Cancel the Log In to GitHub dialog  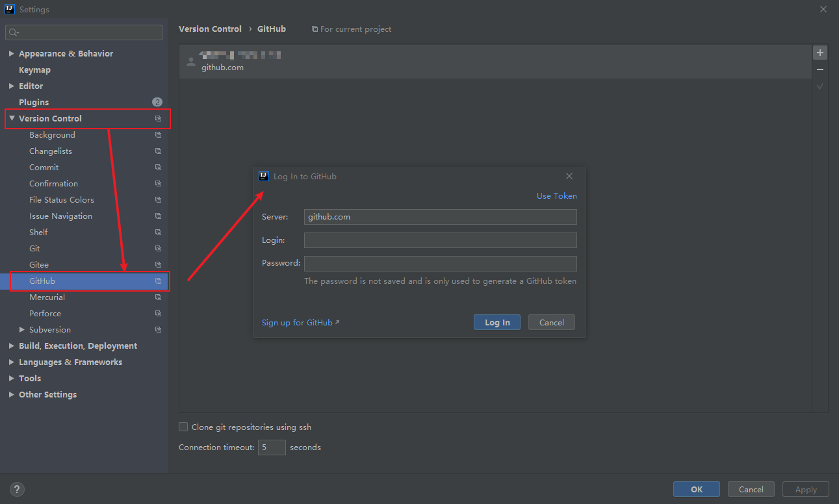(x=552, y=322)
